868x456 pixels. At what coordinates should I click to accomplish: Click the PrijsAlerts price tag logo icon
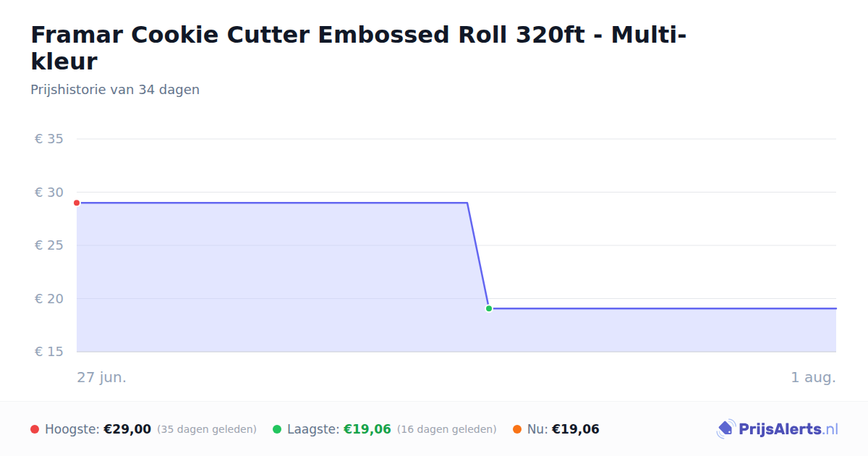click(726, 429)
